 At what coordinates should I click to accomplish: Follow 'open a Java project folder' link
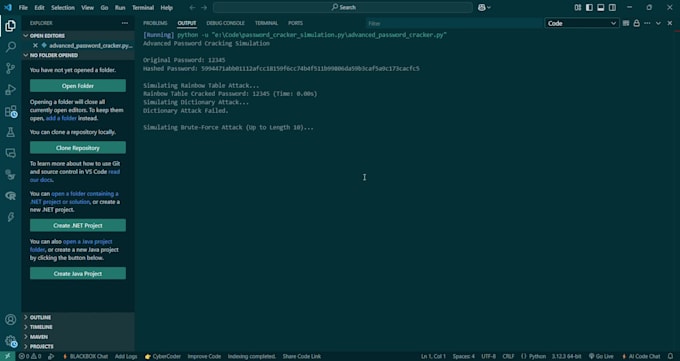tap(71, 246)
